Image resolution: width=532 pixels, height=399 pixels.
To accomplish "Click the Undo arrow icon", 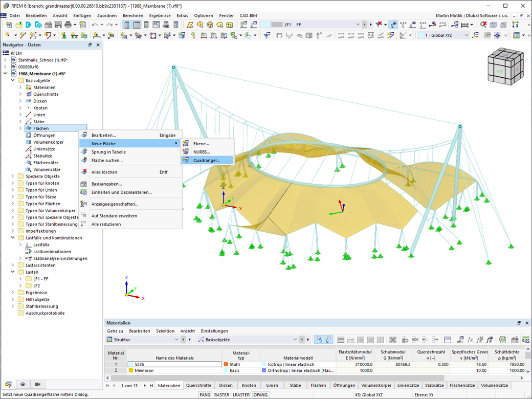I will click(x=95, y=25).
